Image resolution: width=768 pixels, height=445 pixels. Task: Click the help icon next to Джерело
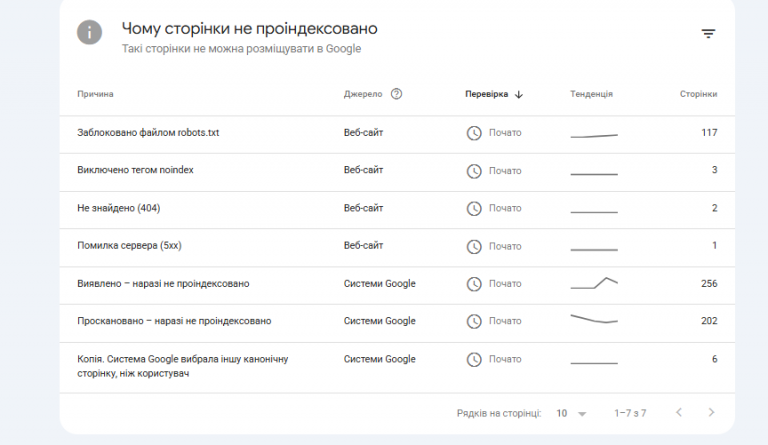(x=396, y=94)
